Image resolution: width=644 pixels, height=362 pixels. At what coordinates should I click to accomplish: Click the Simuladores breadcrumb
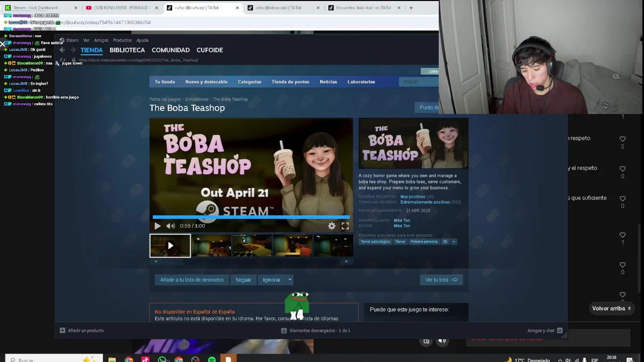196,99
